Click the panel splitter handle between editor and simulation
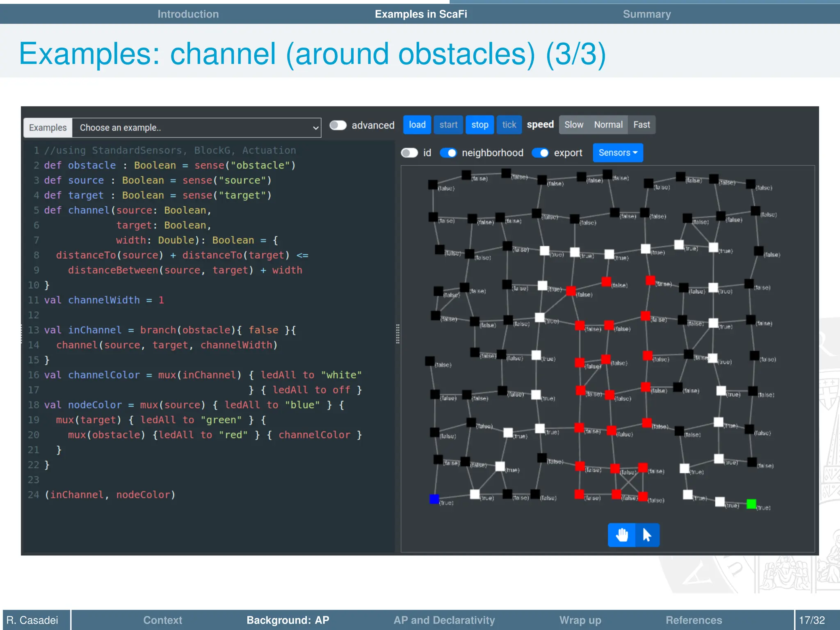The image size is (840, 630). pos(397,334)
